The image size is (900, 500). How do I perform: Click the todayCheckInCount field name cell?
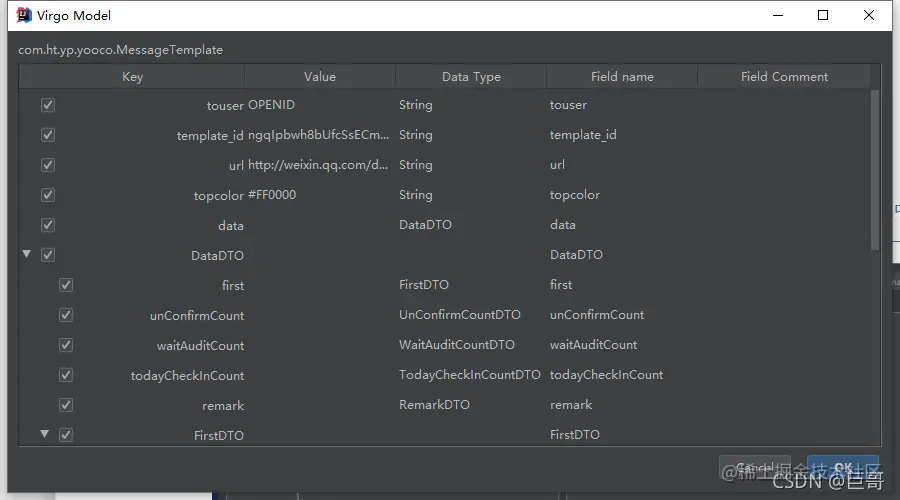606,375
